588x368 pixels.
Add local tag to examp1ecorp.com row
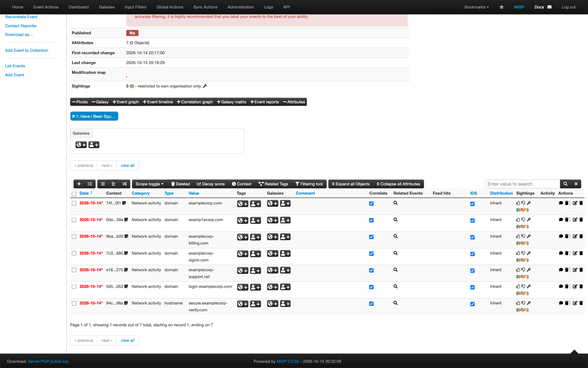[255, 221]
